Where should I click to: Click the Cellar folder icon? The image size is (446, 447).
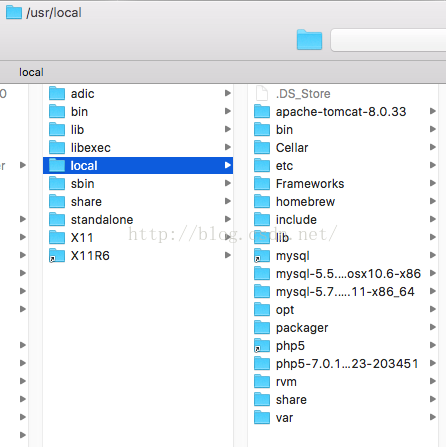click(262, 147)
